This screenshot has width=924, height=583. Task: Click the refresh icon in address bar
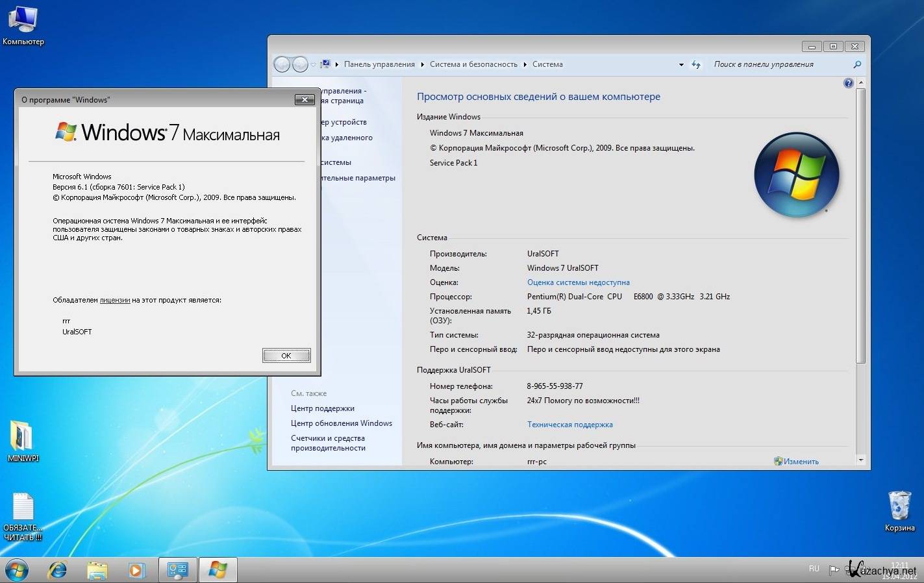click(x=696, y=64)
